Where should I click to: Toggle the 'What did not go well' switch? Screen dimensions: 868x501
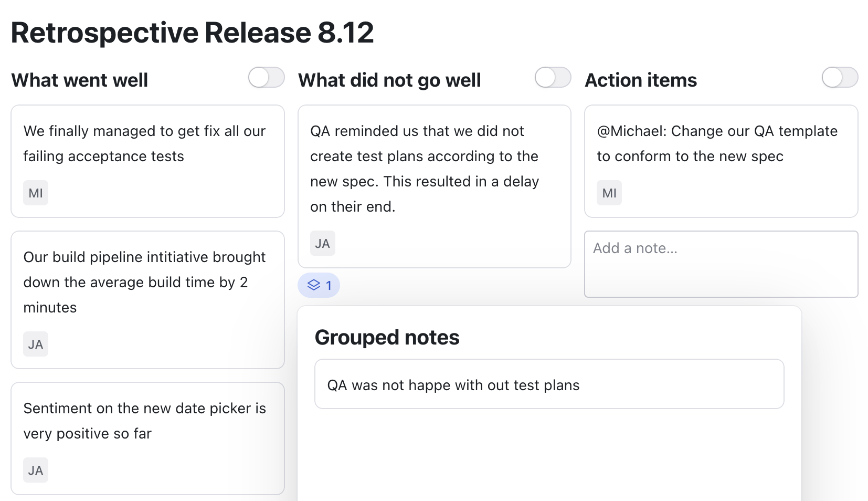[553, 78]
